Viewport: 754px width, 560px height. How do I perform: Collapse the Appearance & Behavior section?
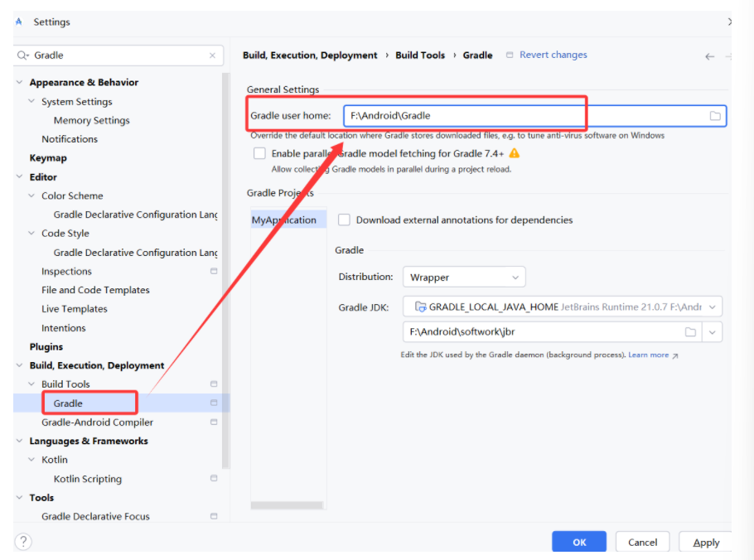point(19,82)
